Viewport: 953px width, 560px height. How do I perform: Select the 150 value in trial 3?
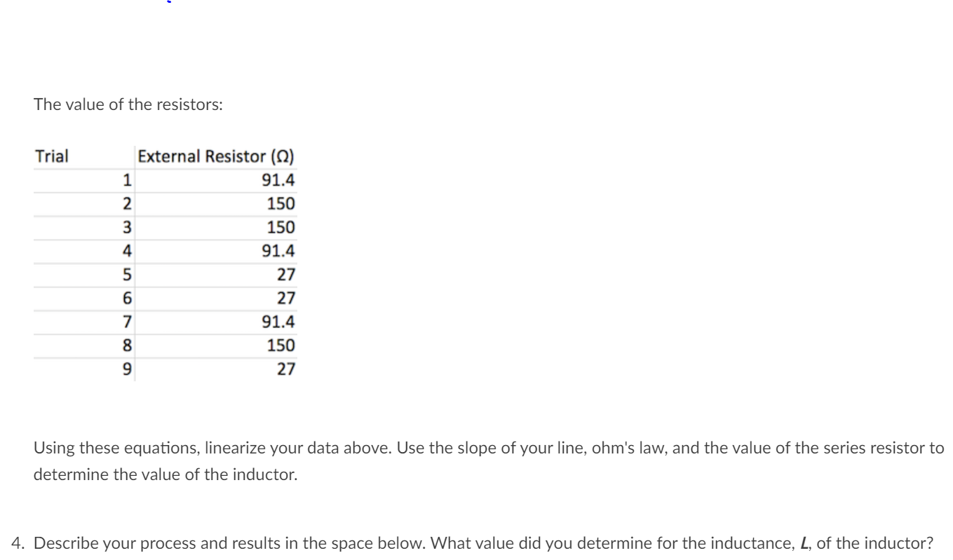coord(281,228)
